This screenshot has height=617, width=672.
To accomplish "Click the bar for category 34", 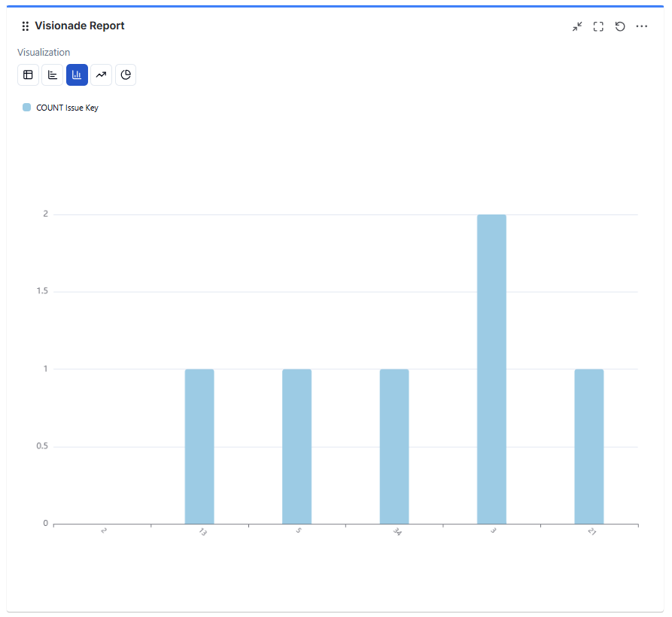I will (x=394, y=446).
